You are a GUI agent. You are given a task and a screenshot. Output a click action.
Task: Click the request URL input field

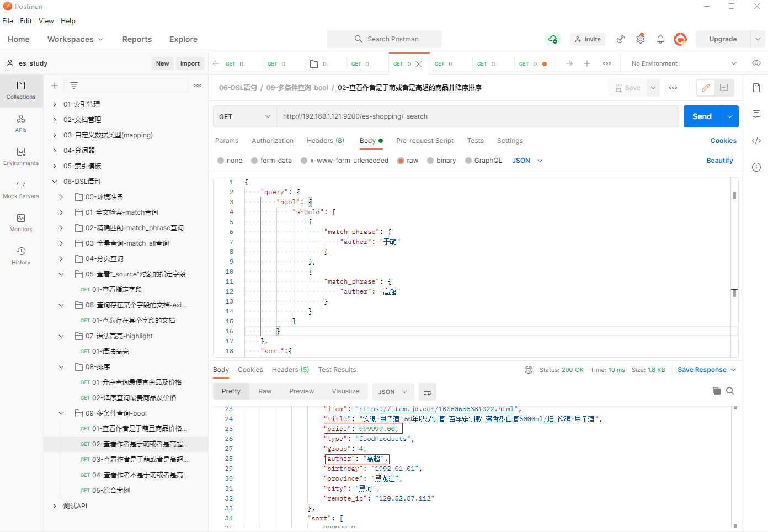(477, 116)
